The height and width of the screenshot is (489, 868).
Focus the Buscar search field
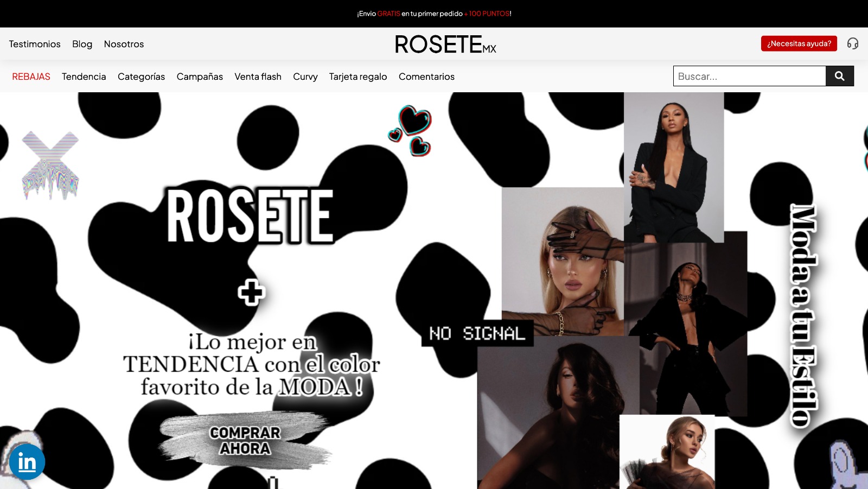[x=749, y=76]
